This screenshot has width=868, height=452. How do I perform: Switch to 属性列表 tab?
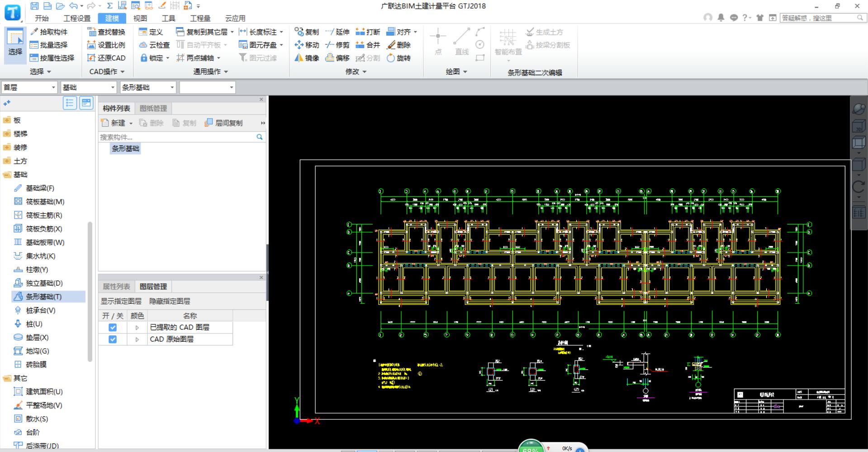[x=116, y=286]
